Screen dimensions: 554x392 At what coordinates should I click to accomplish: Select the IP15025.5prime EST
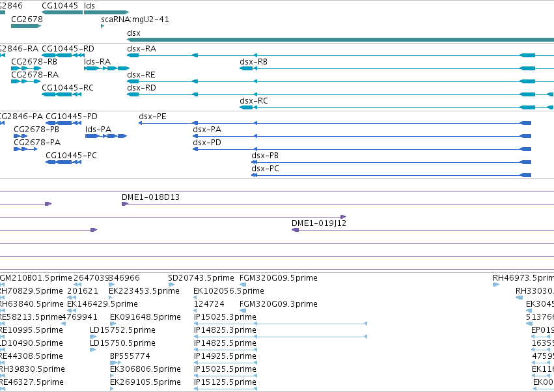[225, 376]
